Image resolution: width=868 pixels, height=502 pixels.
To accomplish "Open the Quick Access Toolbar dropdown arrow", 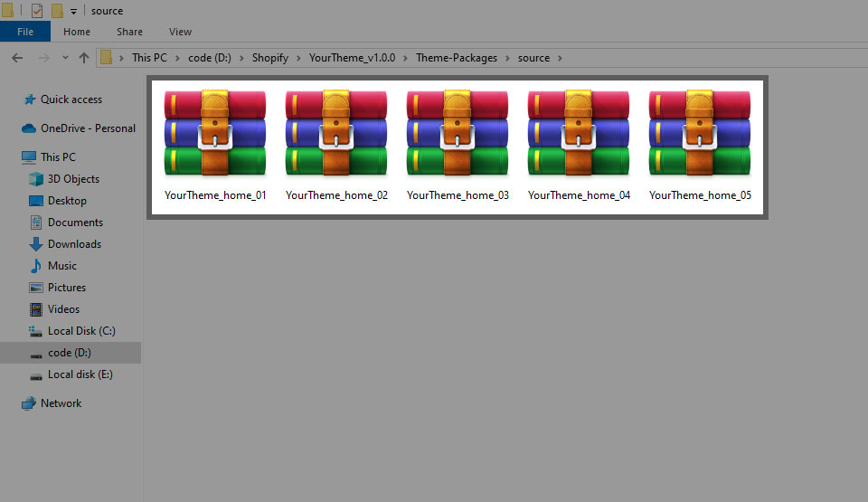I will pos(73,12).
